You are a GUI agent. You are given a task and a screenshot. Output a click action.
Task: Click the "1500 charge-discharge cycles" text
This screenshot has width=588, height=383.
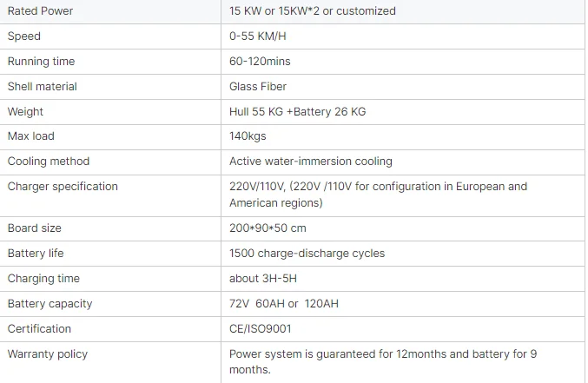coord(307,254)
